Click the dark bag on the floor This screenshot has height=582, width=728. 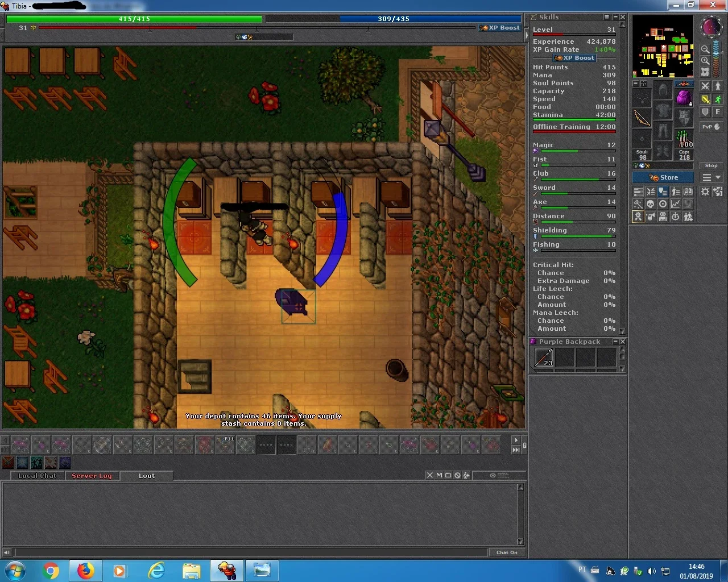pyautogui.click(x=293, y=301)
